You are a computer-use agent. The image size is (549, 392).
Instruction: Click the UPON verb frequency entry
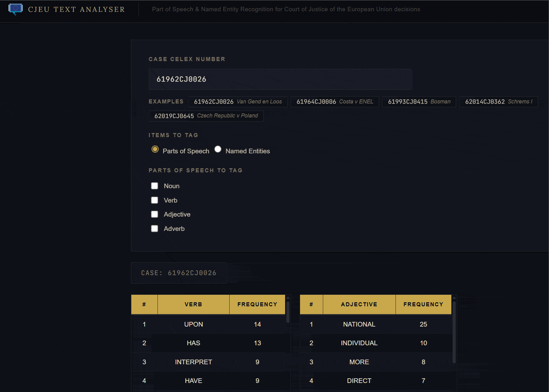pos(257,324)
